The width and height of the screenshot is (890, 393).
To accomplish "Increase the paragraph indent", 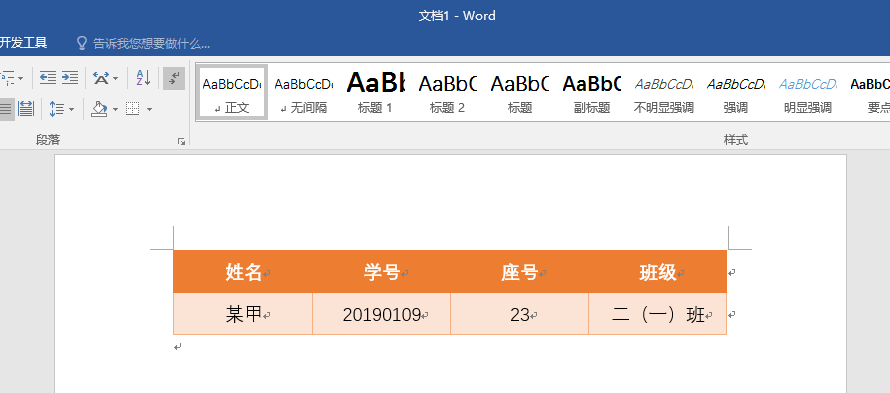I will 69,78.
